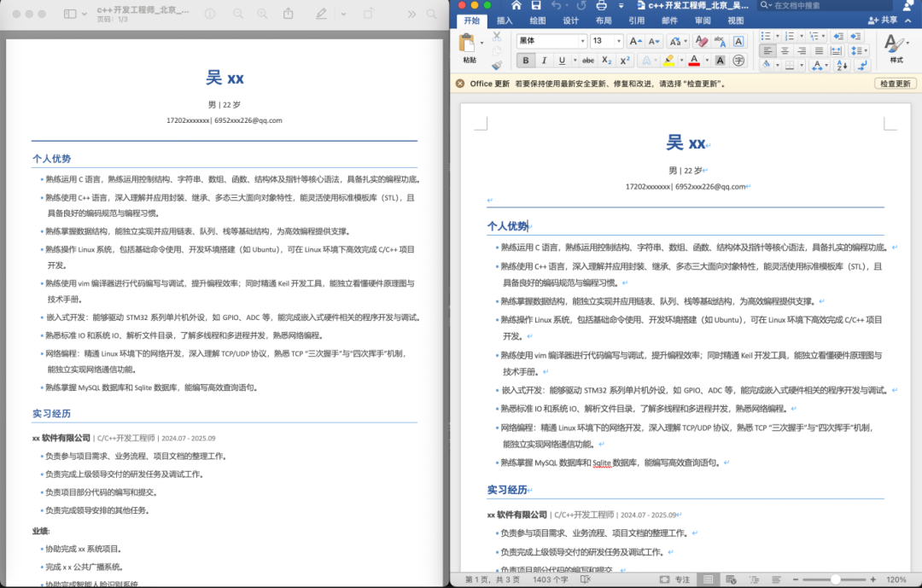Click the increase indent icon
This screenshot has height=588, width=922.
coord(855,37)
